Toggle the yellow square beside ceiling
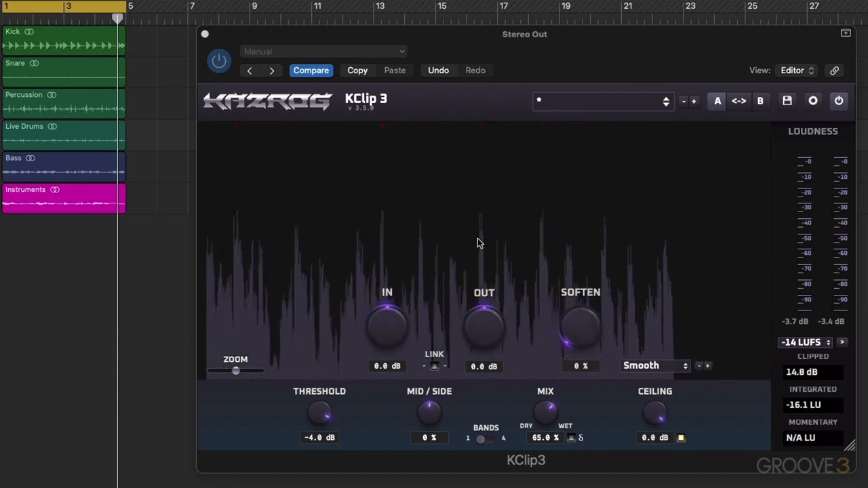This screenshot has width=868, height=488. (x=681, y=438)
